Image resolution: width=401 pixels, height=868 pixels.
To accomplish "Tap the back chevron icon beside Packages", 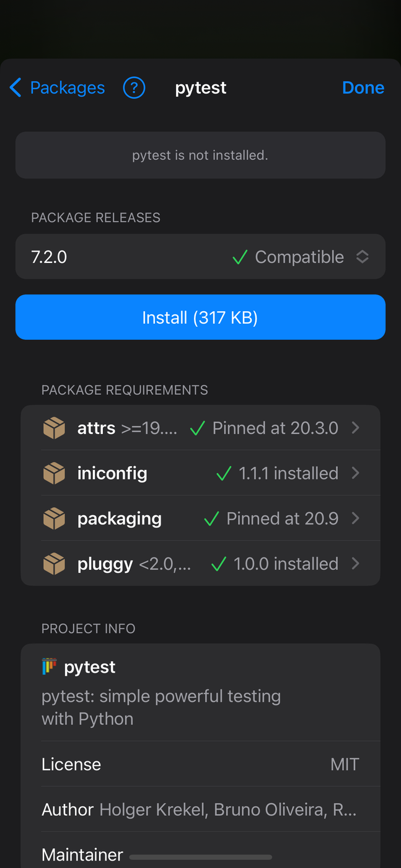I will click(x=16, y=88).
